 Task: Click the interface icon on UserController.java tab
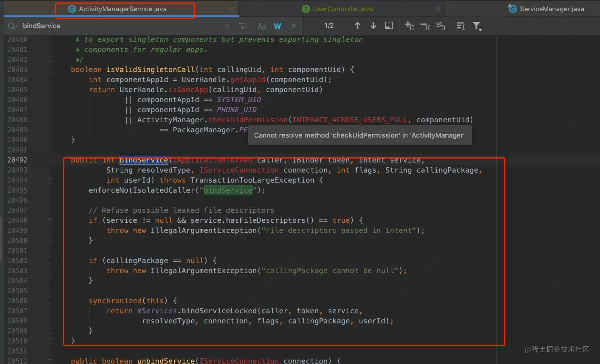(x=306, y=9)
